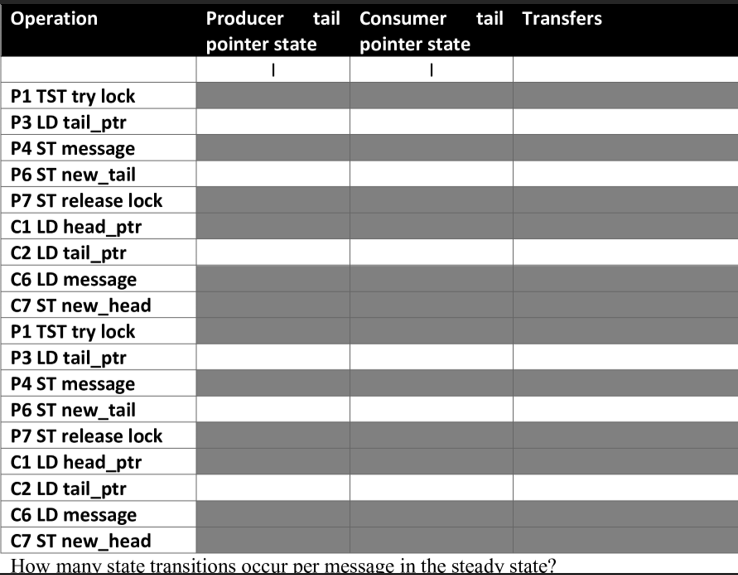The height and width of the screenshot is (575, 738).
Task: Select the first 'C6 LD message' row label
Action: (x=73, y=279)
